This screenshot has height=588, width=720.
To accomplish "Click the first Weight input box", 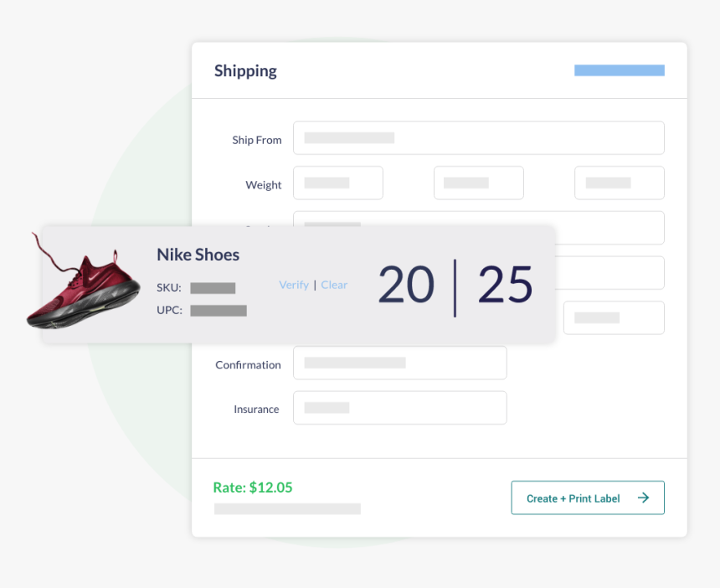I will tap(338, 183).
